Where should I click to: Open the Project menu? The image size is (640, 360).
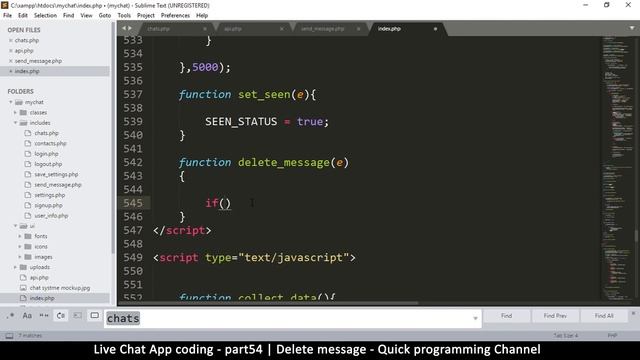click(x=146, y=16)
